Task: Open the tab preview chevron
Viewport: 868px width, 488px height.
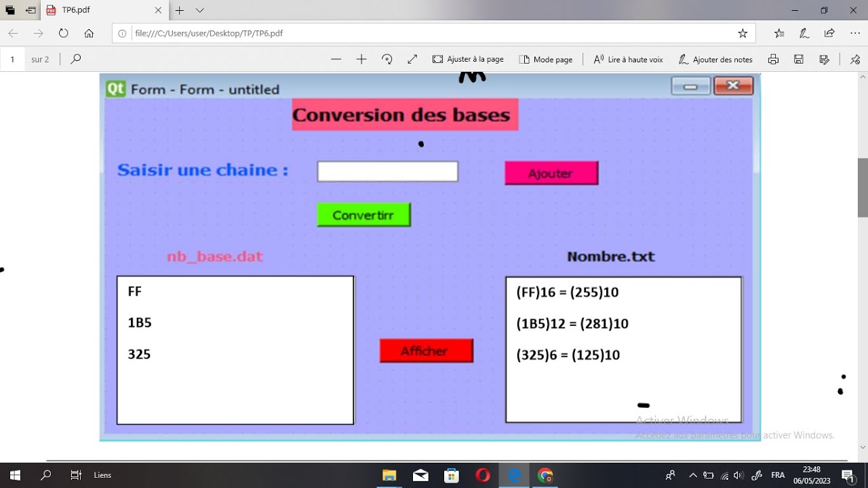Action: coord(200,10)
